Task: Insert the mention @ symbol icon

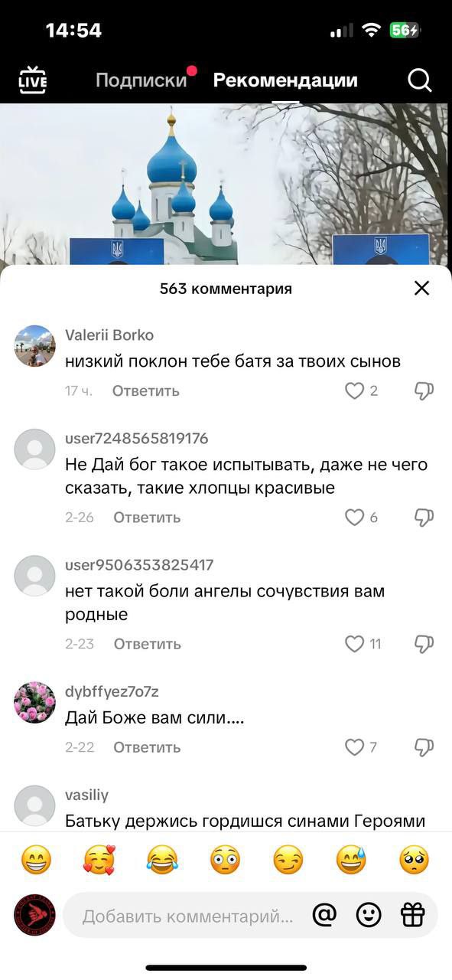Action: coord(324,914)
